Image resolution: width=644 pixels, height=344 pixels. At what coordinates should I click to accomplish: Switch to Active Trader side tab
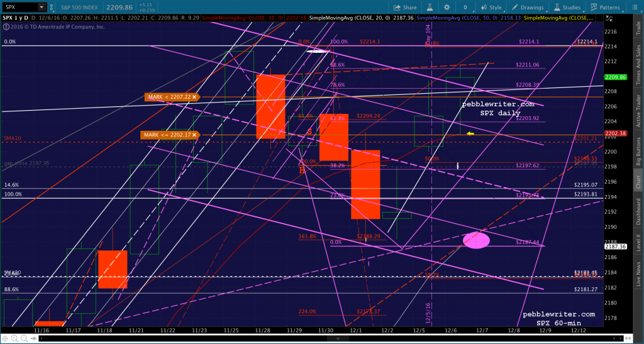tap(639, 111)
